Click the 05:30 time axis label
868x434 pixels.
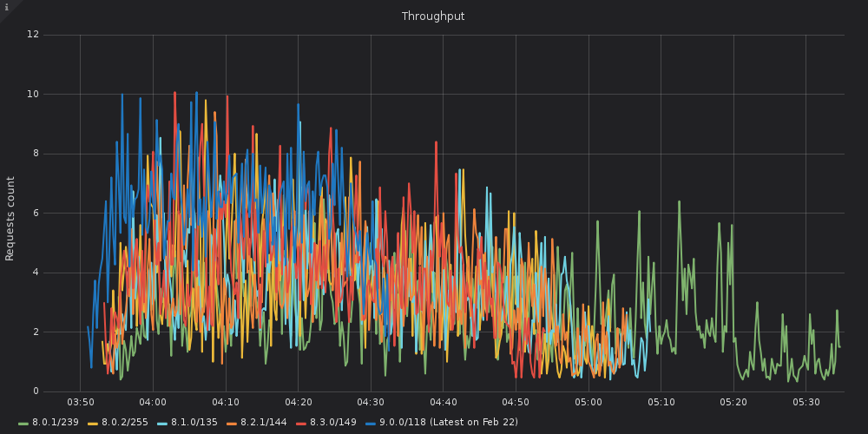806,403
